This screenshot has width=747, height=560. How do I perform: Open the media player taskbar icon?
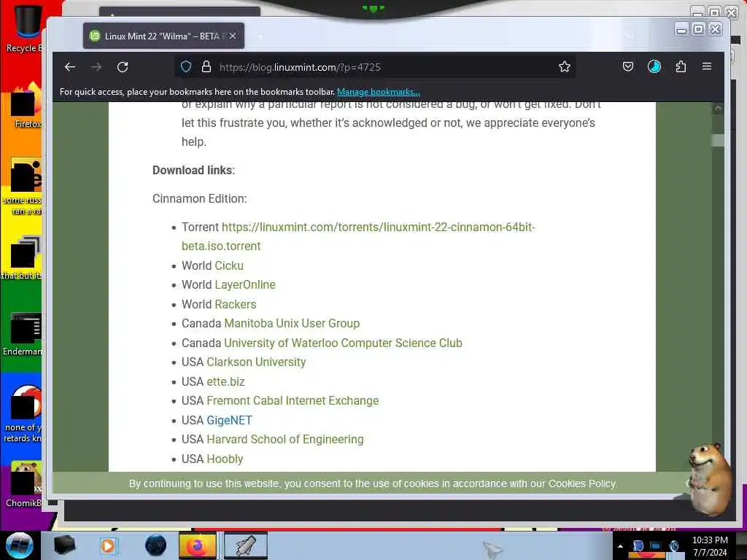point(108,545)
